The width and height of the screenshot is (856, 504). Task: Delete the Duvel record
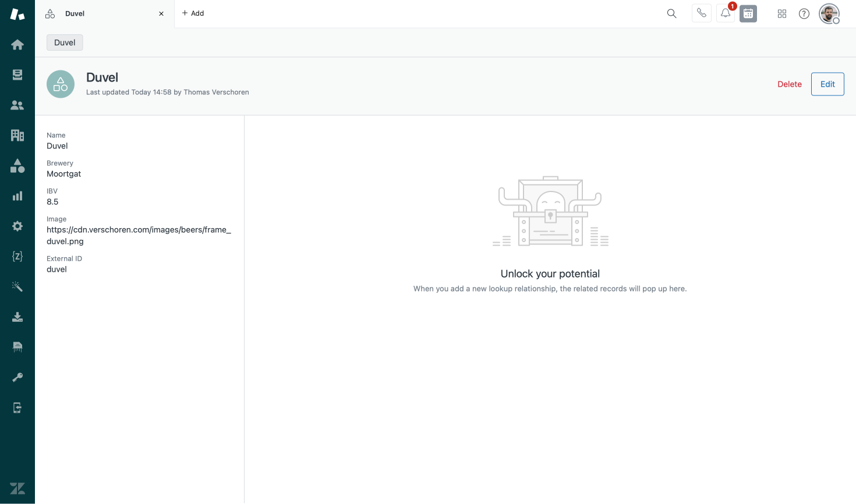[x=790, y=84]
